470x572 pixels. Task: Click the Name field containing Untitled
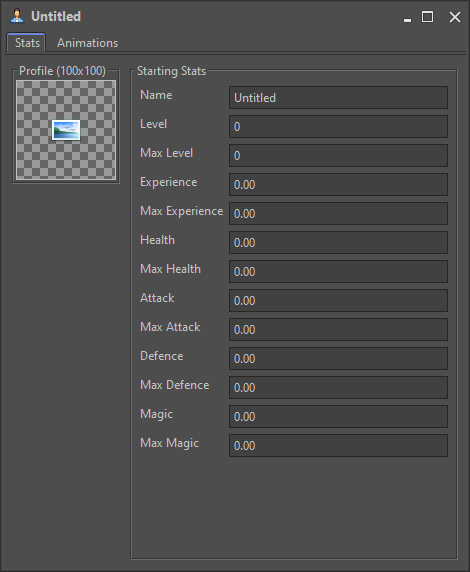click(338, 97)
